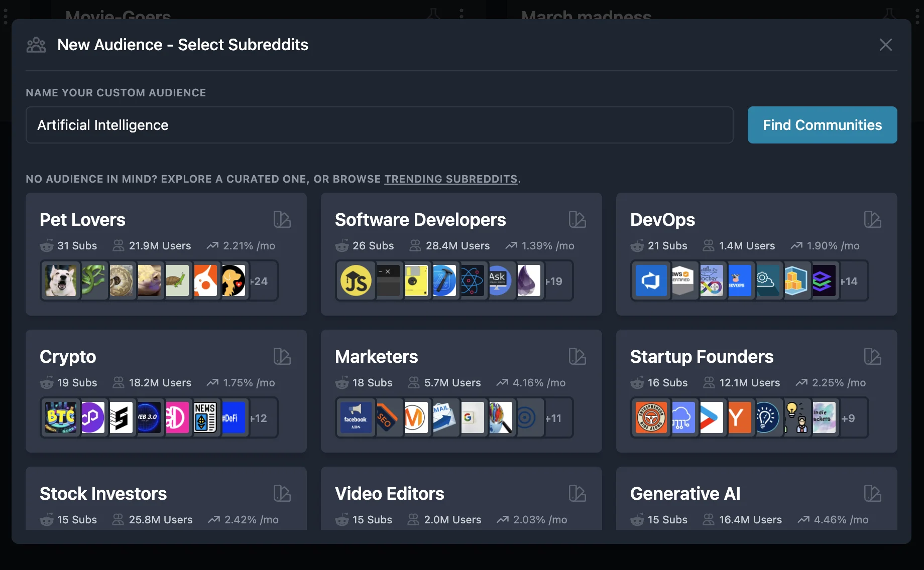Viewport: 924px width, 570px height.
Task: Select the Pet Lovers audience title
Action: coord(82,220)
